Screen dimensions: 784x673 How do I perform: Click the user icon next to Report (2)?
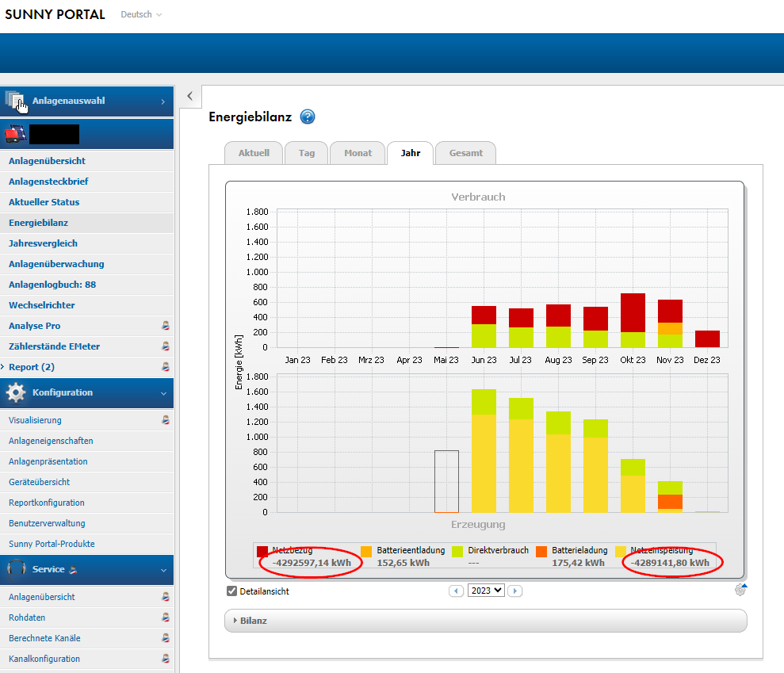pos(166,366)
